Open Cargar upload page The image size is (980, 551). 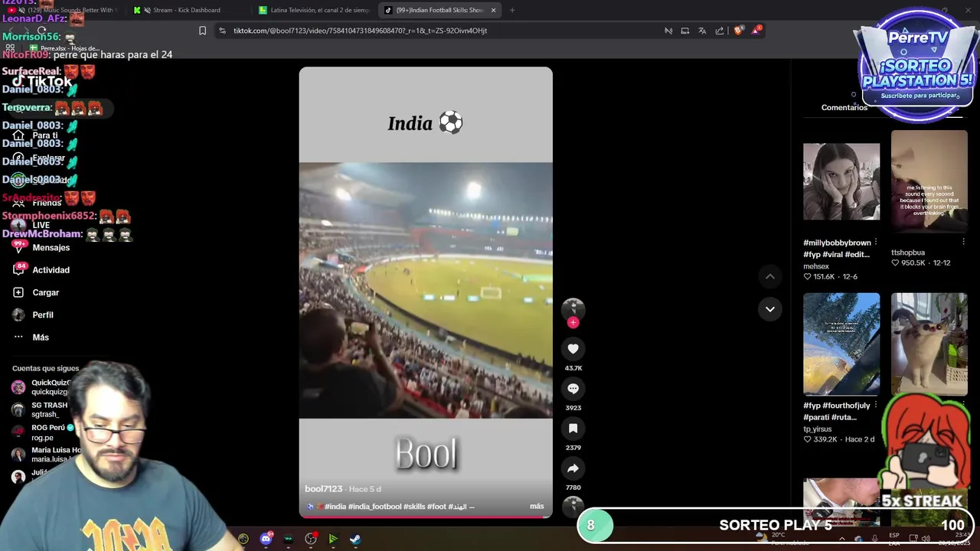[37, 292]
